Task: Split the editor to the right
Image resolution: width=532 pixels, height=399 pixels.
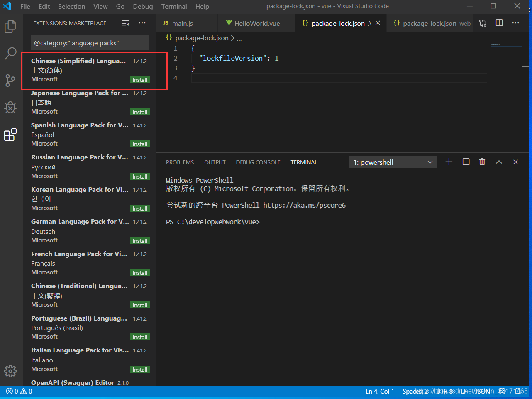Action: [499, 23]
